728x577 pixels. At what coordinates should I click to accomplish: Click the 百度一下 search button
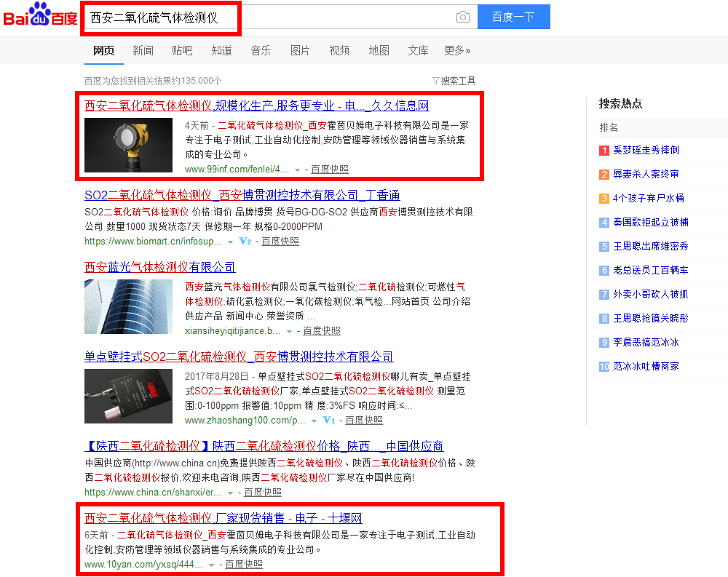(x=513, y=17)
